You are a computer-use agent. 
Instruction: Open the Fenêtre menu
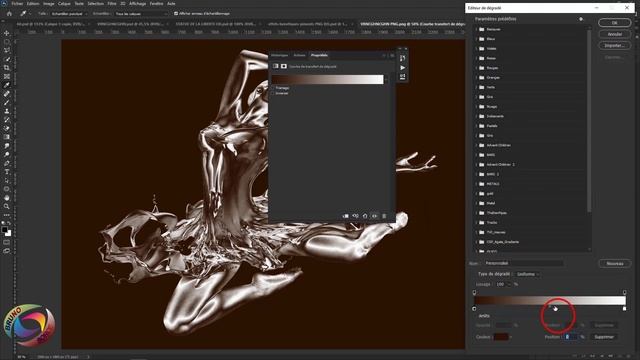click(156, 3)
